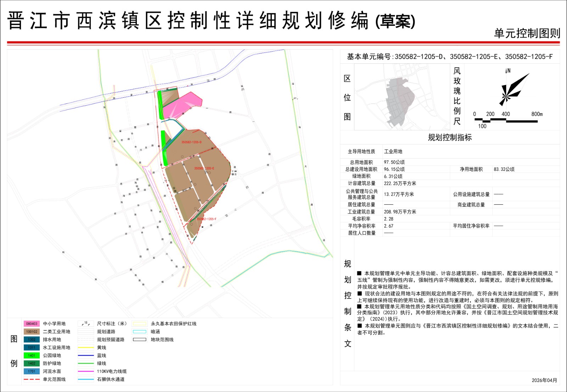Click the 石狮供水通道 light blue line symbol
Screen dimensions: 567x392
[86, 379]
